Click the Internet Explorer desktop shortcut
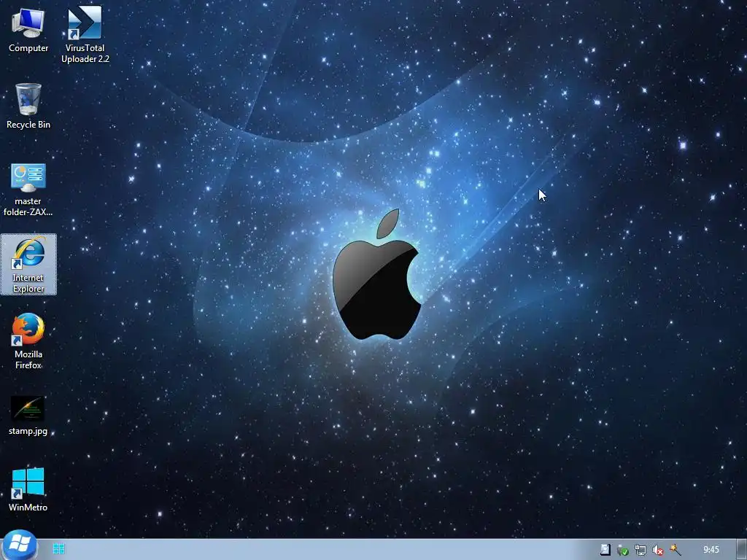Viewport: 747px width, 560px height. (x=28, y=265)
